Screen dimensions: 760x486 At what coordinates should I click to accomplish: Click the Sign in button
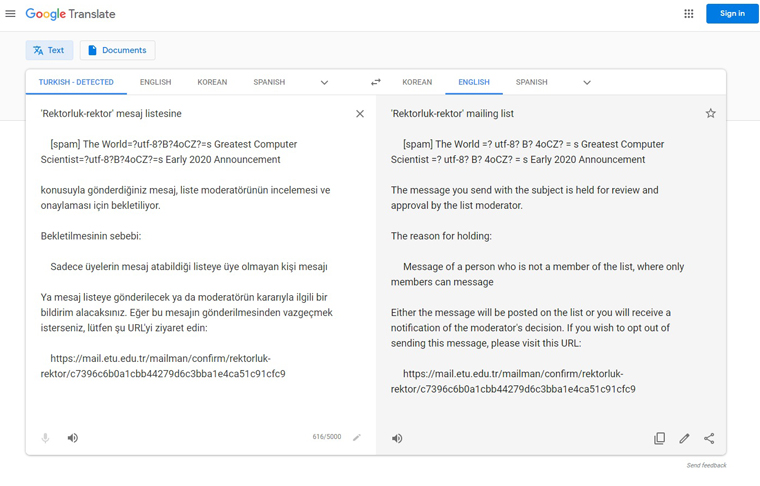click(732, 14)
